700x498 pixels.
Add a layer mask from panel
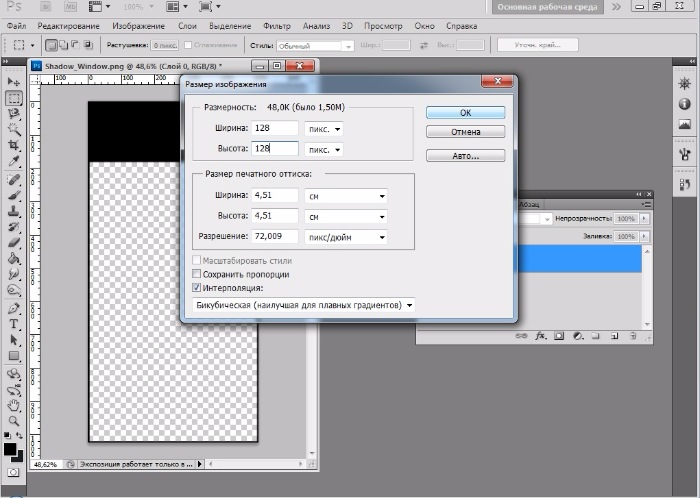coord(559,337)
